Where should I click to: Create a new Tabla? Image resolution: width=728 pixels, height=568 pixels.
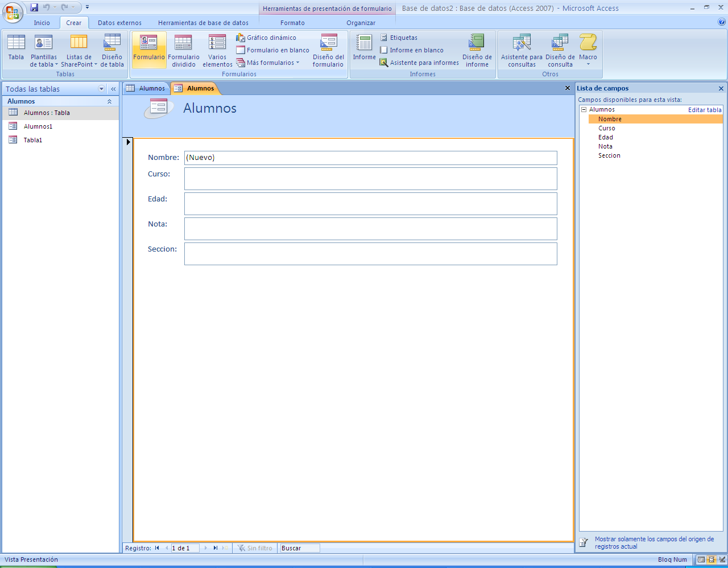15,50
